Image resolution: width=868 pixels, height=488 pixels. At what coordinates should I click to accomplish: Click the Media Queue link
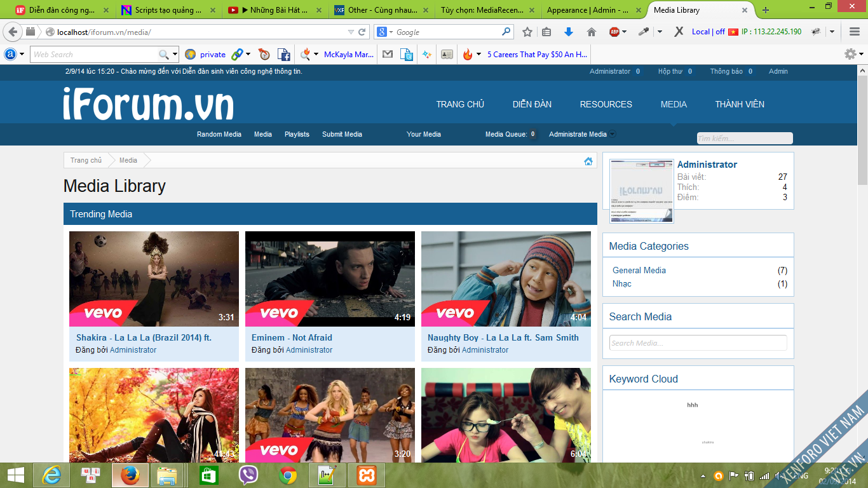click(x=510, y=134)
